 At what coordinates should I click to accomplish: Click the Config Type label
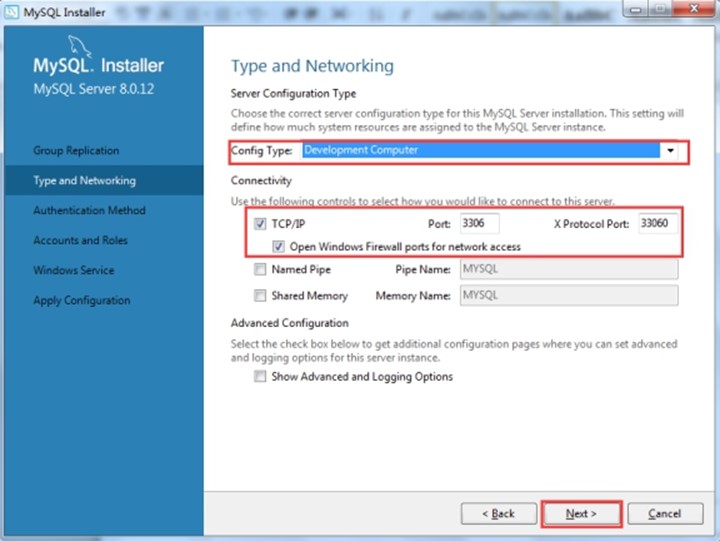tap(262, 151)
